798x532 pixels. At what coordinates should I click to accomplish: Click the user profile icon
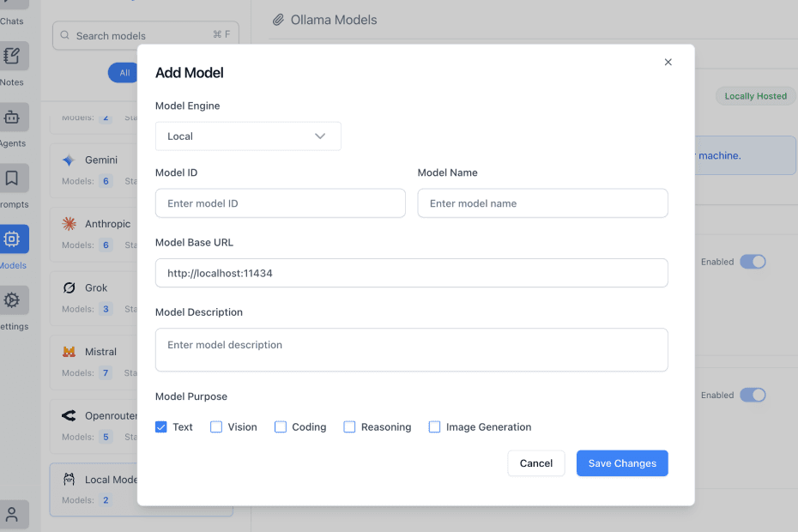click(12, 515)
